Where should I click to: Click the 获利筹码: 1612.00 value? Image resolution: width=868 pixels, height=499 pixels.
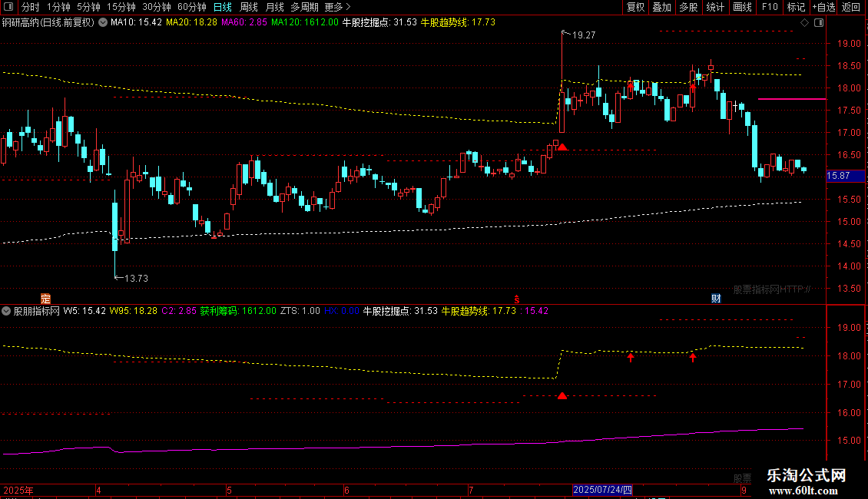pyautogui.click(x=238, y=311)
